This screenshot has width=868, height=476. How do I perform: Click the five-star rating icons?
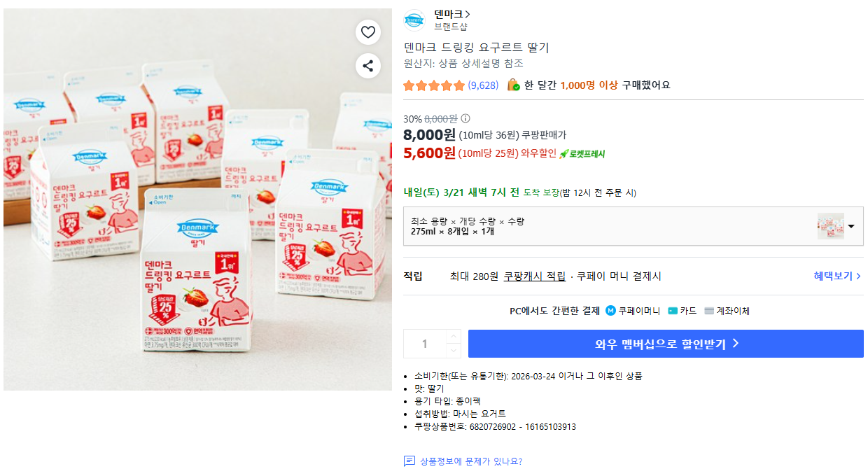pos(434,85)
